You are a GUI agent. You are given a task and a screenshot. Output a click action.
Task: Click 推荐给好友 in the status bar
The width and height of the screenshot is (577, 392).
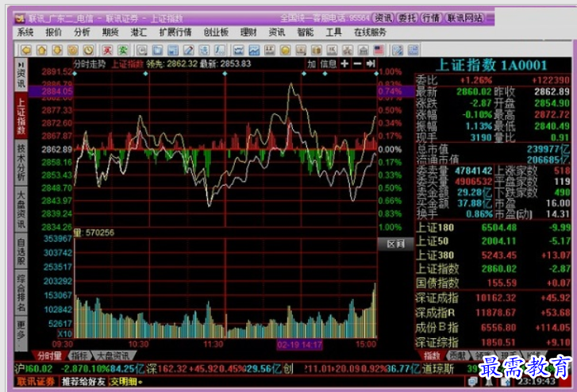[83, 382]
